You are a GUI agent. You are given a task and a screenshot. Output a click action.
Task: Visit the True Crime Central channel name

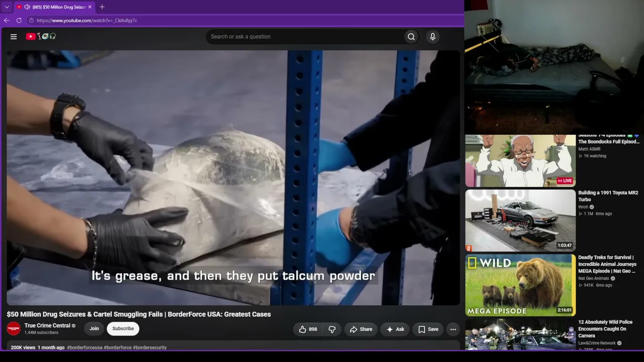pyautogui.click(x=47, y=326)
